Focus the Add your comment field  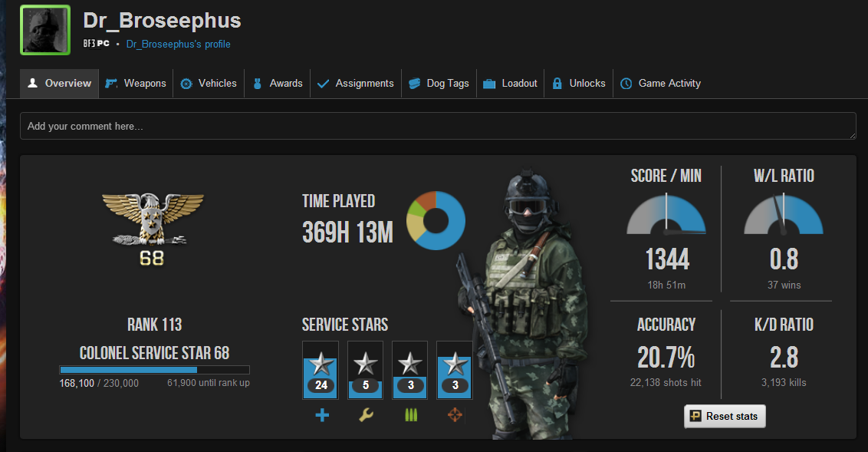tap(438, 127)
